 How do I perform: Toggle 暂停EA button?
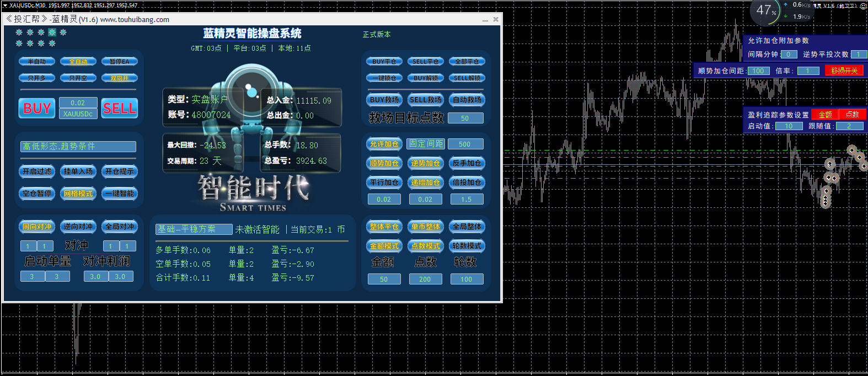[120, 62]
